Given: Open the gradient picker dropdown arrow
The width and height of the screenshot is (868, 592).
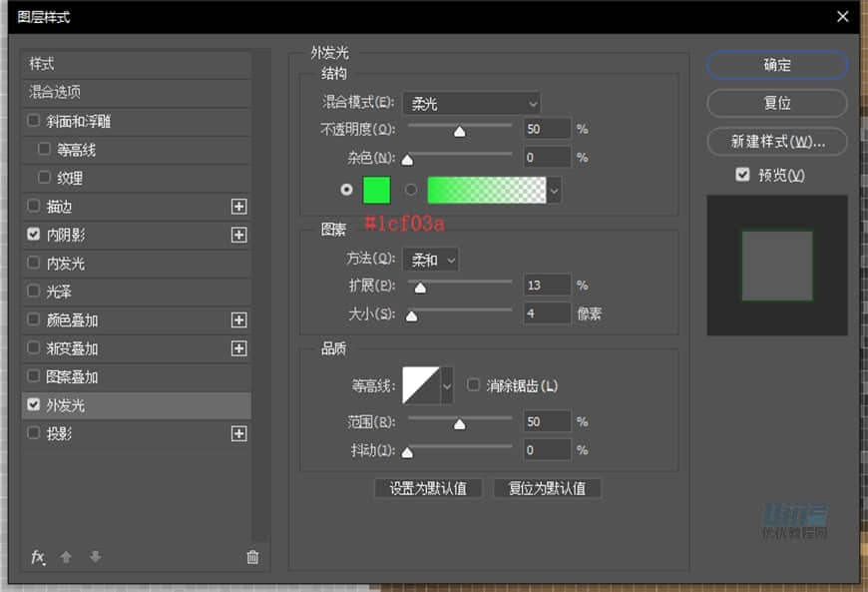Looking at the screenshot, I should pyautogui.click(x=554, y=189).
